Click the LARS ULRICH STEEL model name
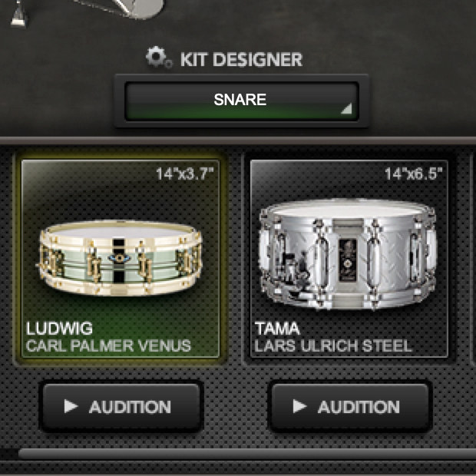 point(333,345)
